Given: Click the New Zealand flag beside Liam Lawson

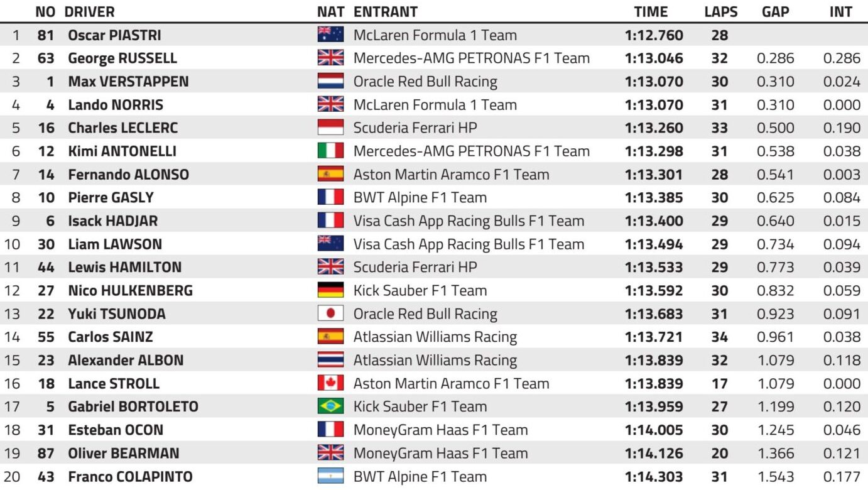Looking at the screenshot, I should coord(330,244).
